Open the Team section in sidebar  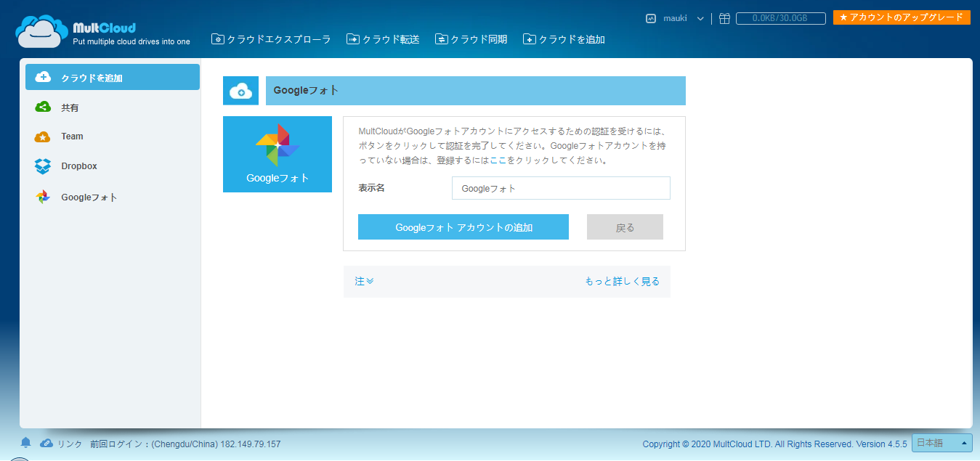pos(72,136)
